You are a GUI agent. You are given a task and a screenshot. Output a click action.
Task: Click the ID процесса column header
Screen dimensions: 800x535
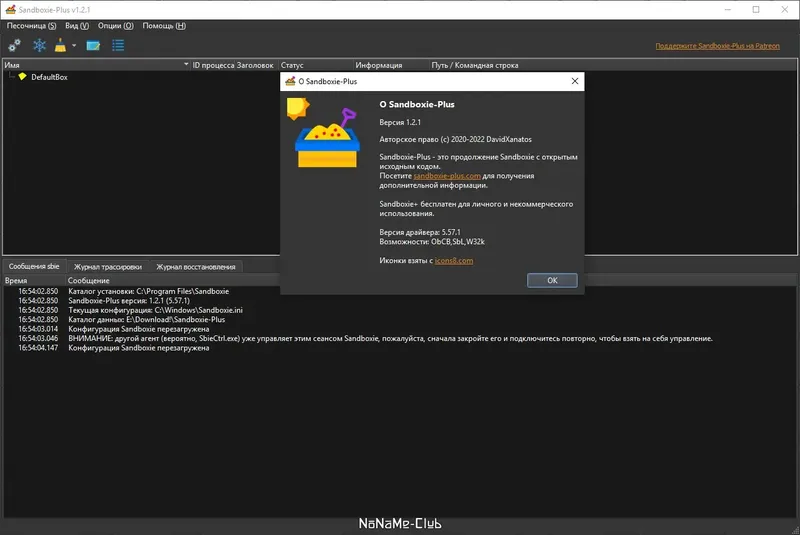[213, 65]
